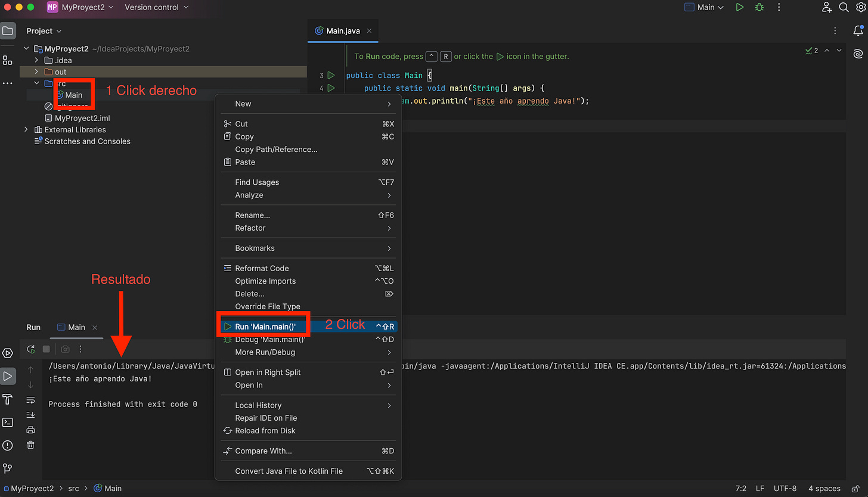868x497 pixels.
Task: Open the Project tool window icon
Action: 8,30
